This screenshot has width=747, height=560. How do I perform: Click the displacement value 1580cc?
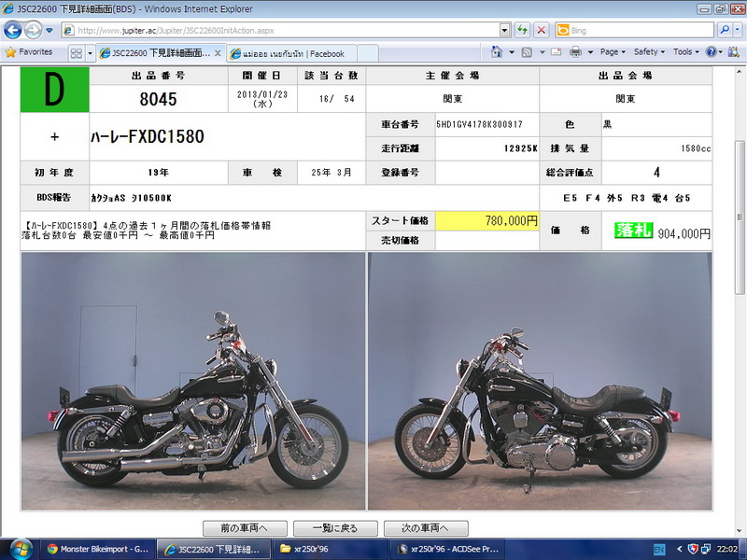click(696, 148)
